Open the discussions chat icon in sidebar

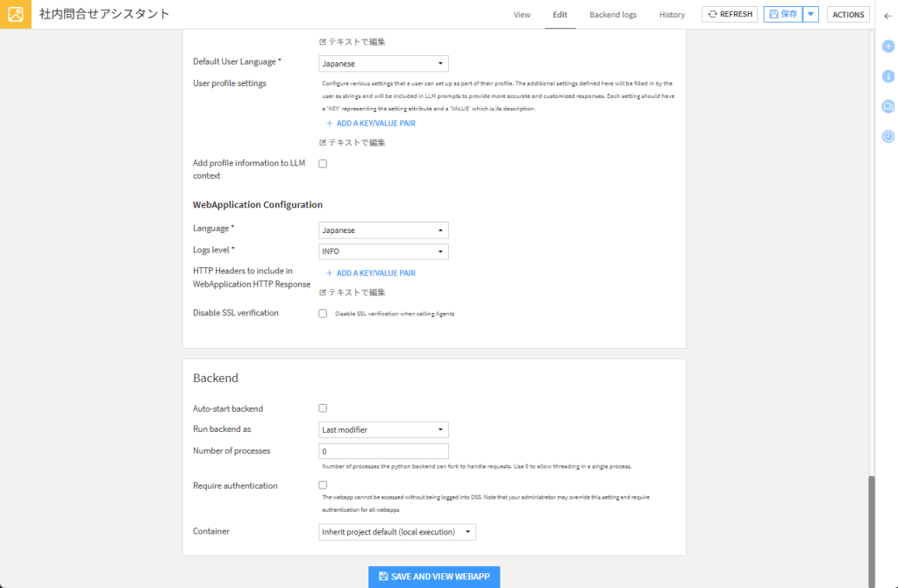point(887,106)
